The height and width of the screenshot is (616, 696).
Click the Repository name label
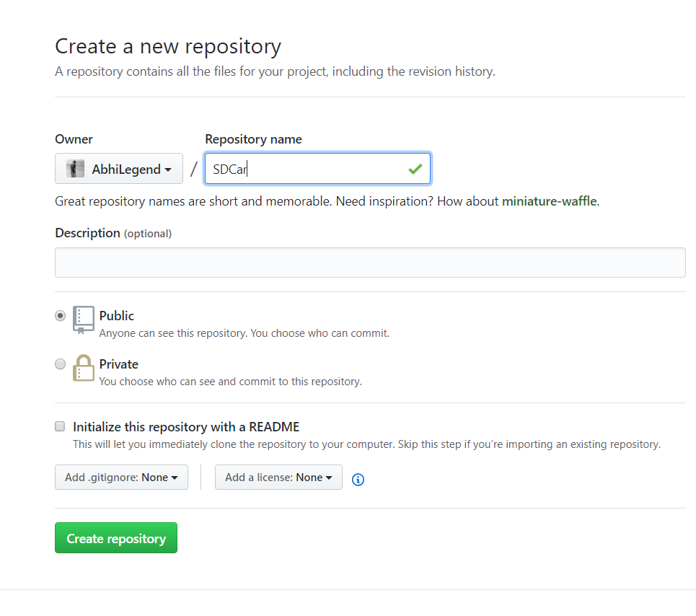tap(253, 139)
